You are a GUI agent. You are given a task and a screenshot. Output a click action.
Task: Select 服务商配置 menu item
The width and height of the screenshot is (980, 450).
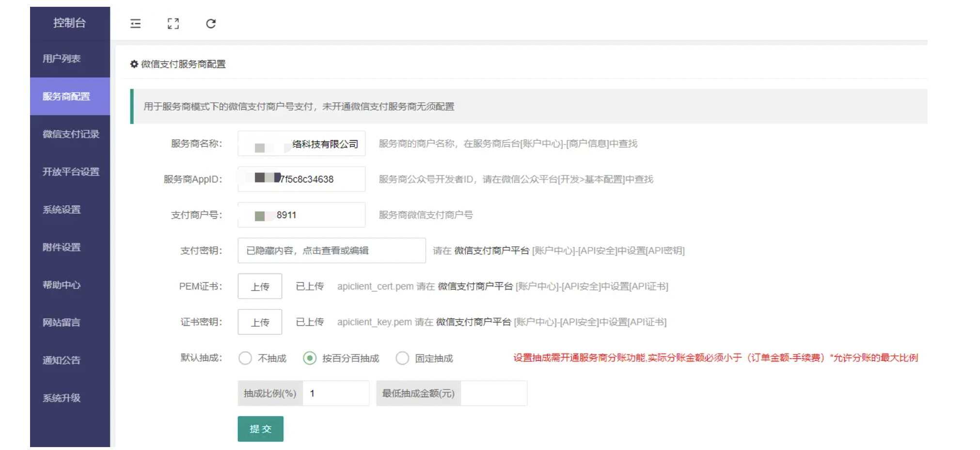pyautogui.click(x=70, y=96)
